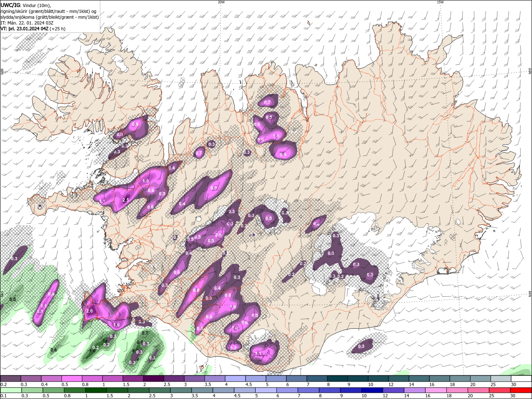This screenshot has width=532, height=399.
Task: Click the 20W longitude label at top
Action: tap(221, 2)
